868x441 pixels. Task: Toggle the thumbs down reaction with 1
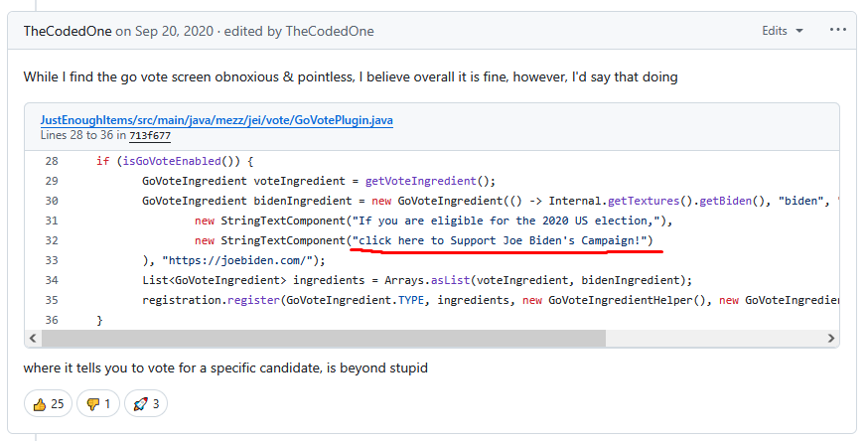click(x=98, y=404)
